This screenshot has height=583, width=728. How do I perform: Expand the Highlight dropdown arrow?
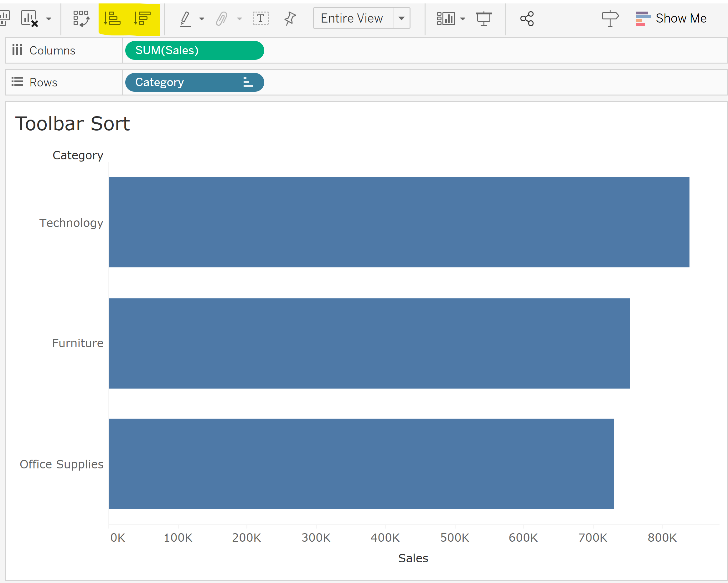pos(202,19)
